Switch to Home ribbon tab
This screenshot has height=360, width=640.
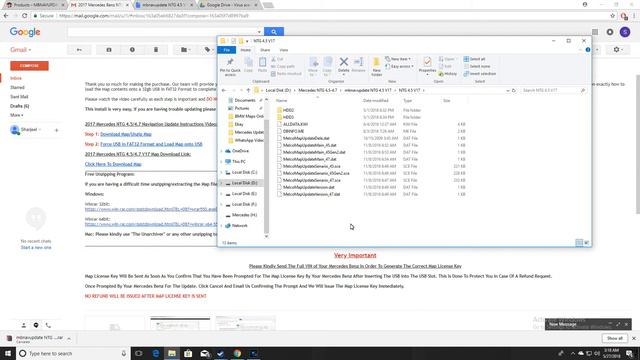tap(246, 50)
